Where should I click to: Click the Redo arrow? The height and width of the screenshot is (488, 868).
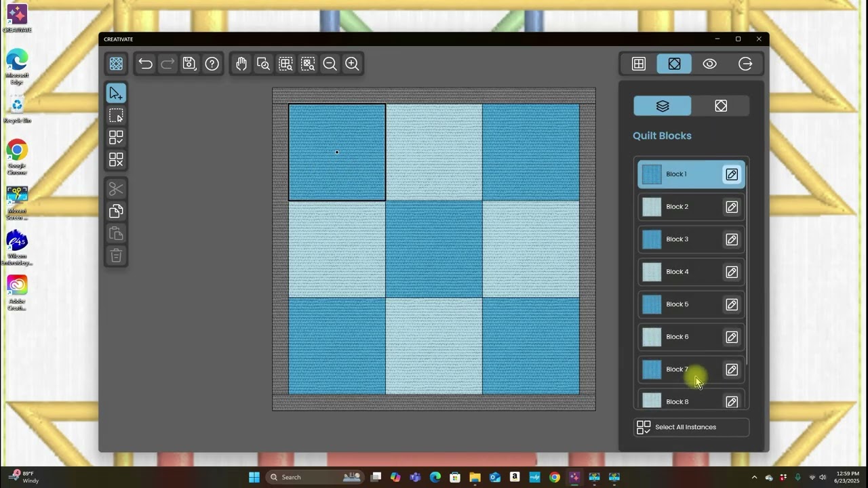pos(167,64)
